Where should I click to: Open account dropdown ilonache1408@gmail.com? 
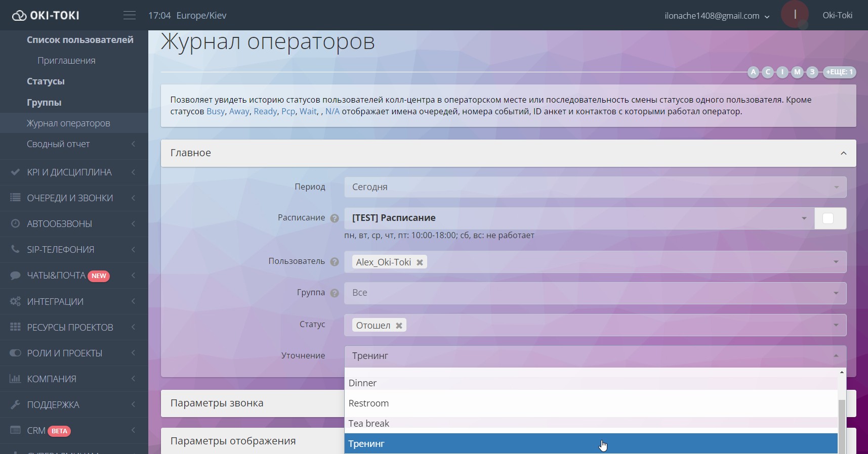point(717,16)
